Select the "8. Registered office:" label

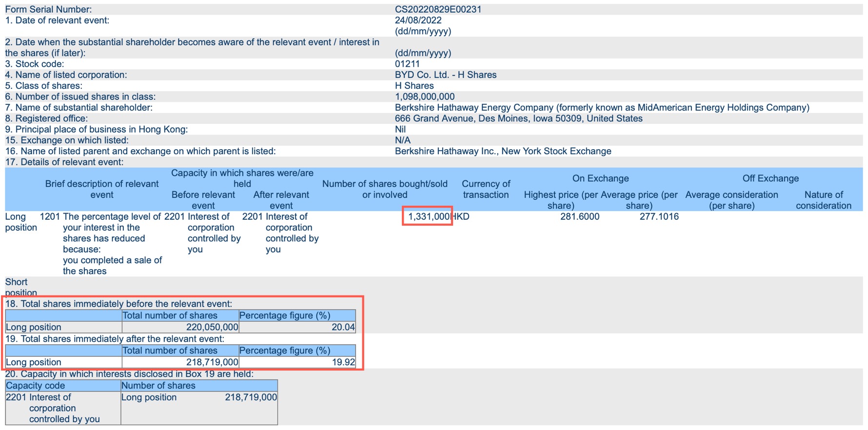(46, 118)
